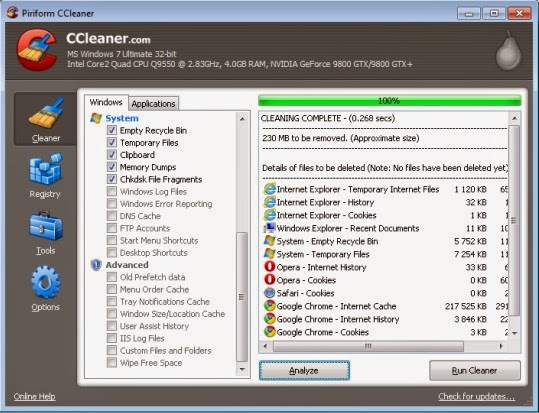Click Windows Explorer Recent Documents icon
Viewport: 539px width, 413px height.
[x=270, y=228]
